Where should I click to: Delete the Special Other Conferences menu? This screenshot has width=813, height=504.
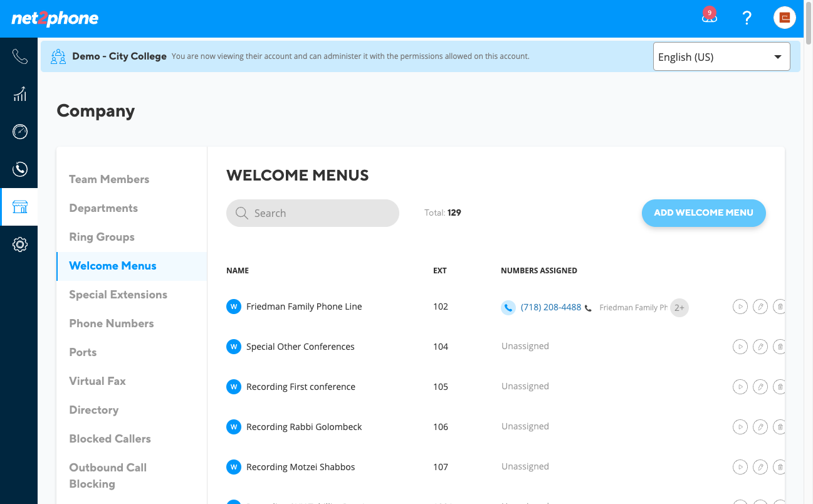780,347
